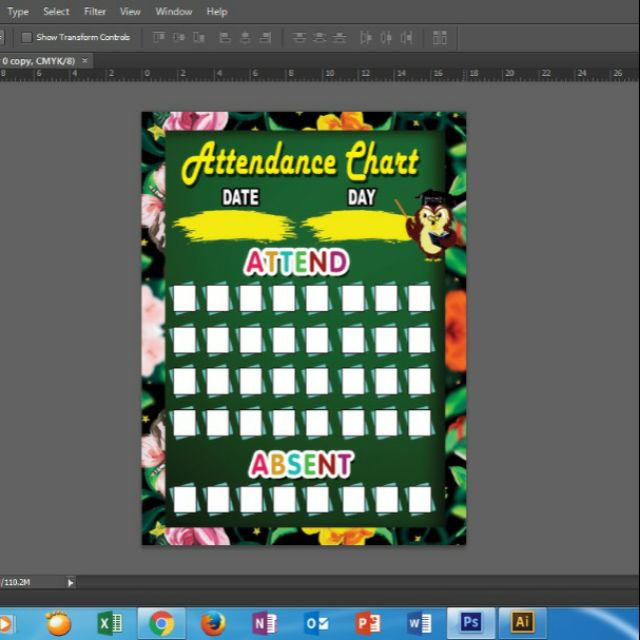This screenshot has height=640, width=640.
Task: Switch to Adobe Illustrator in the taskbar
Action: [522, 623]
